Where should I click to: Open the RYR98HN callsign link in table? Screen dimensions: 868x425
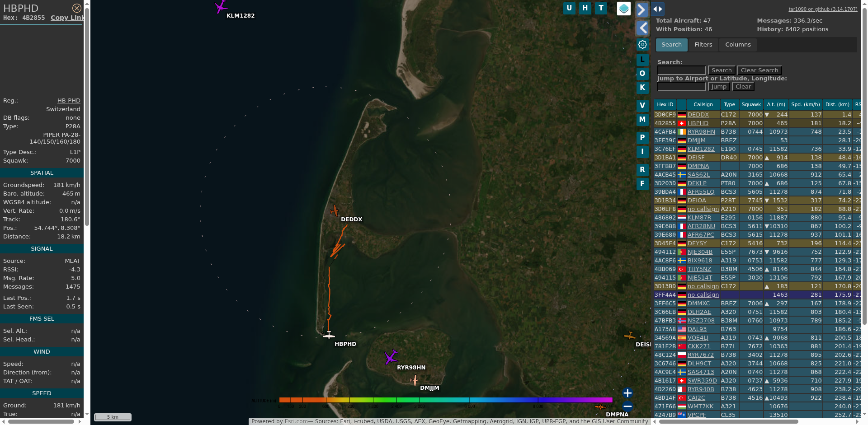click(701, 132)
